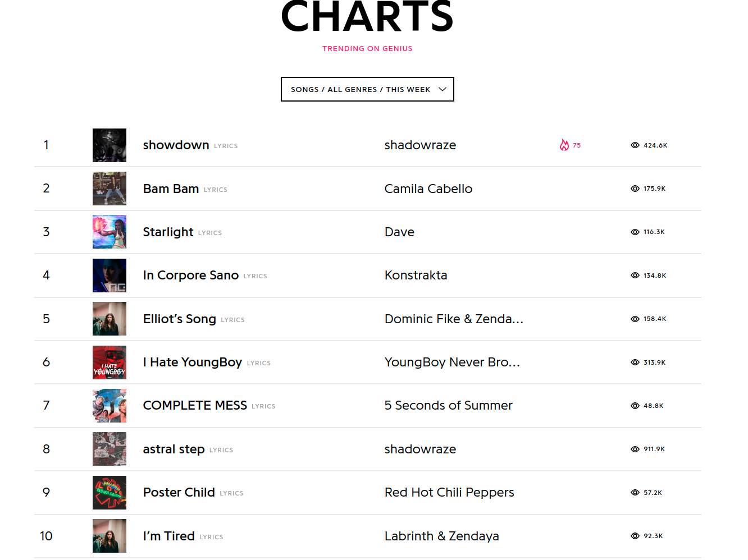748x560 pixels.
Task: Open the COMPLETE MESS song title
Action: tap(195, 406)
